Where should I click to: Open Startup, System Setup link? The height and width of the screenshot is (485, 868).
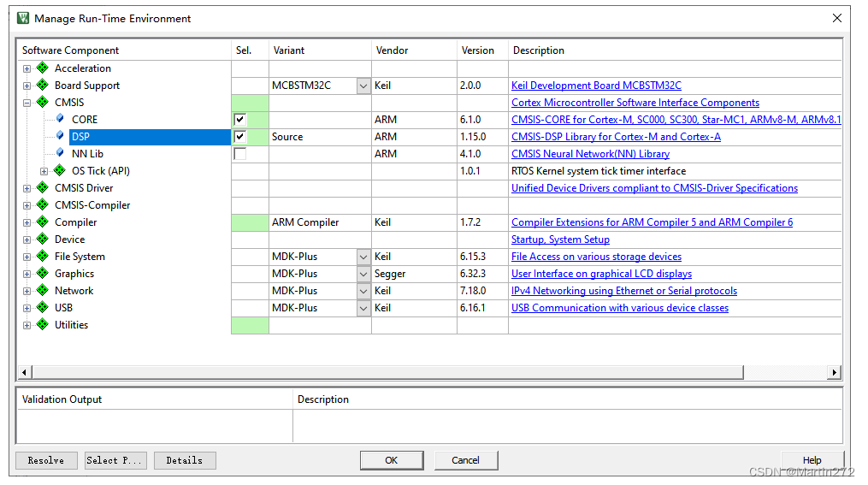click(x=560, y=240)
